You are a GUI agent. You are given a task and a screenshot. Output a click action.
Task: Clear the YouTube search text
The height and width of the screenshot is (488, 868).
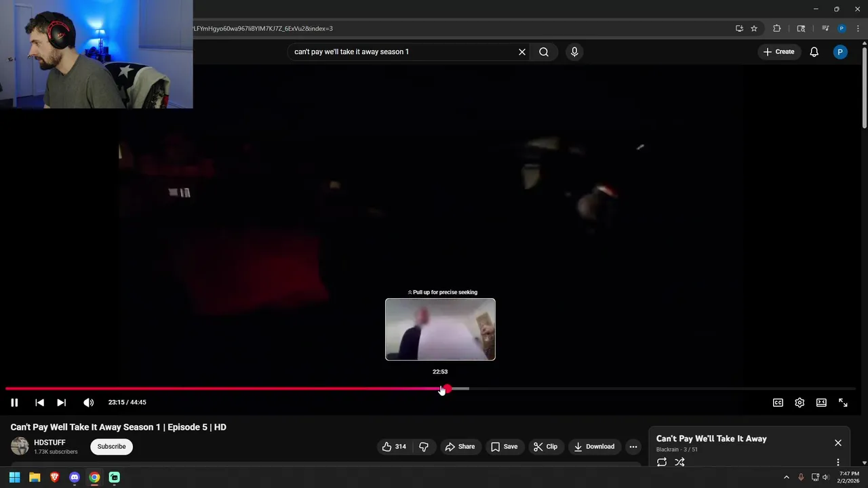[x=522, y=52]
